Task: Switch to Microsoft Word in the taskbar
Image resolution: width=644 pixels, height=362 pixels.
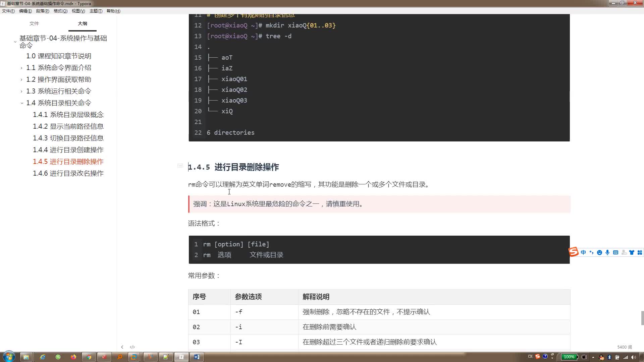Action: pyautogui.click(x=197, y=357)
